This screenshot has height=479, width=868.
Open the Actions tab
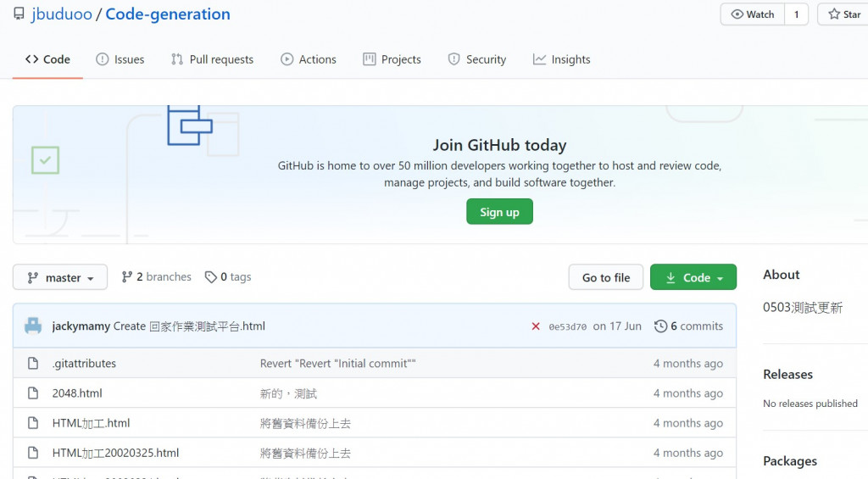(x=309, y=59)
